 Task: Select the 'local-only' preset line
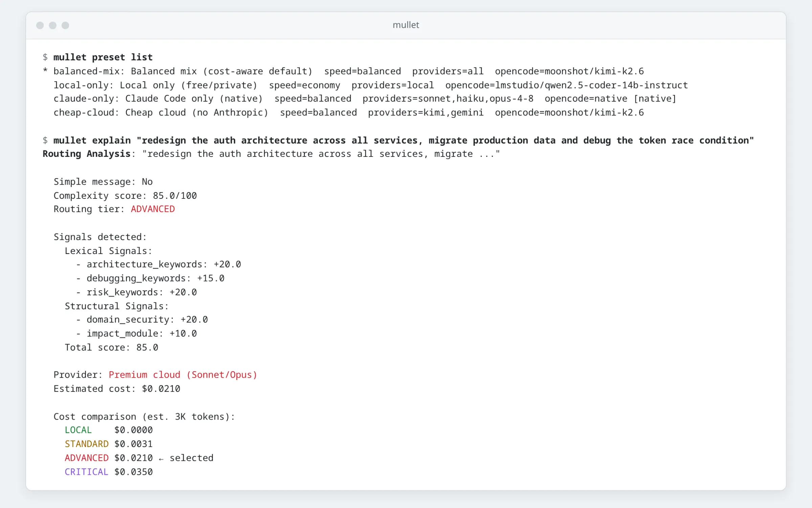coord(370,85)
